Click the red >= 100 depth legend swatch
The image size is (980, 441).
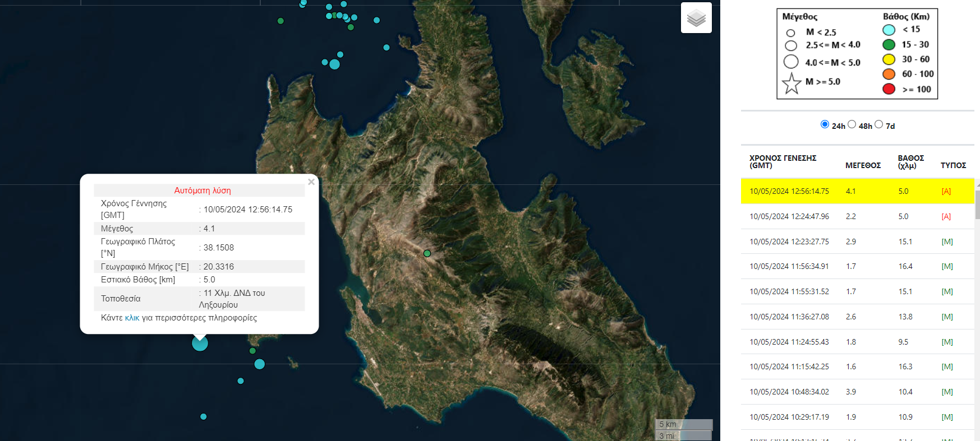pyautogui.click(x=889, y=89)
